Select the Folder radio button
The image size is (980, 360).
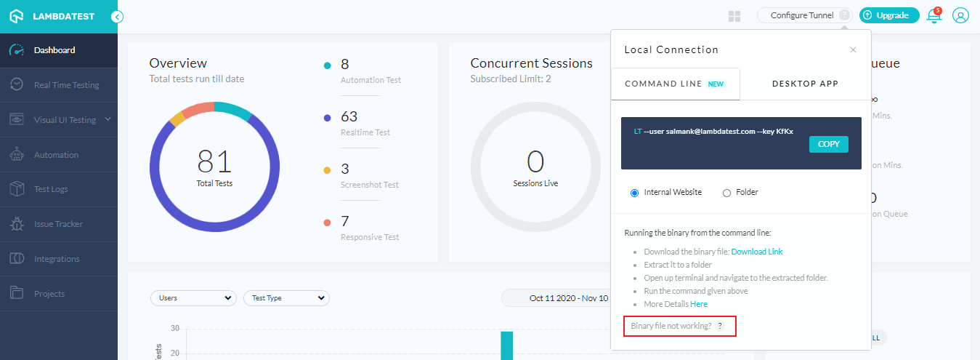point(726,193)
